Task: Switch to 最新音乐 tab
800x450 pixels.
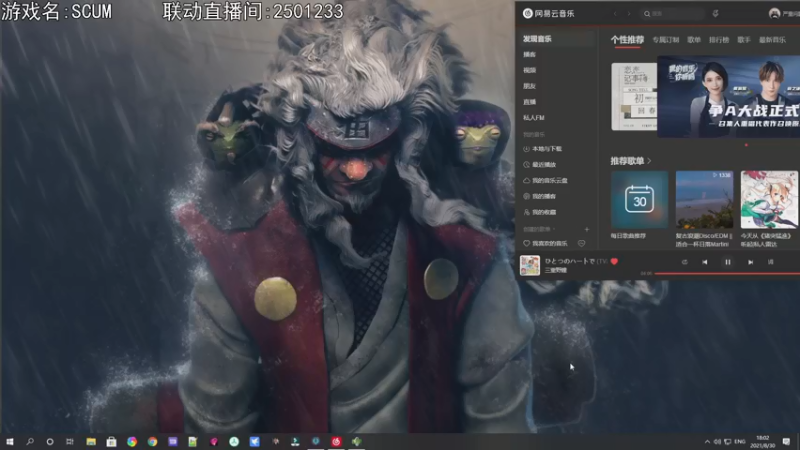Action: tap(772, 40)
